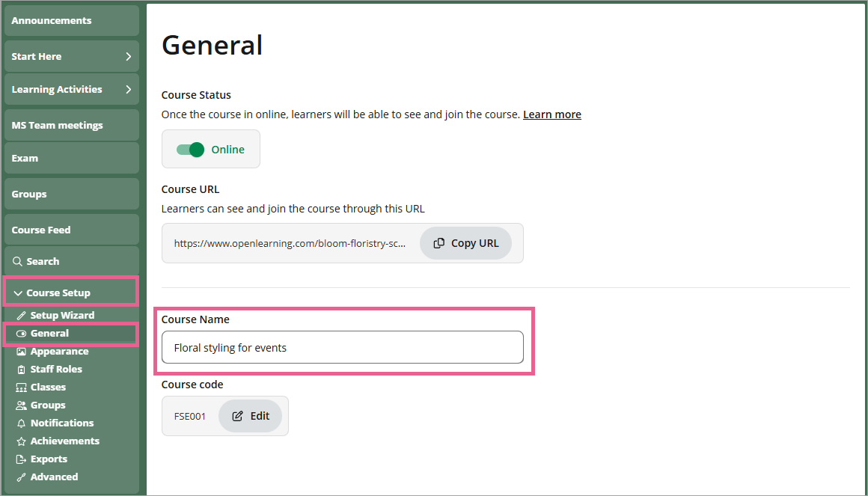Click the Achievements star icon

pos(21,441)
